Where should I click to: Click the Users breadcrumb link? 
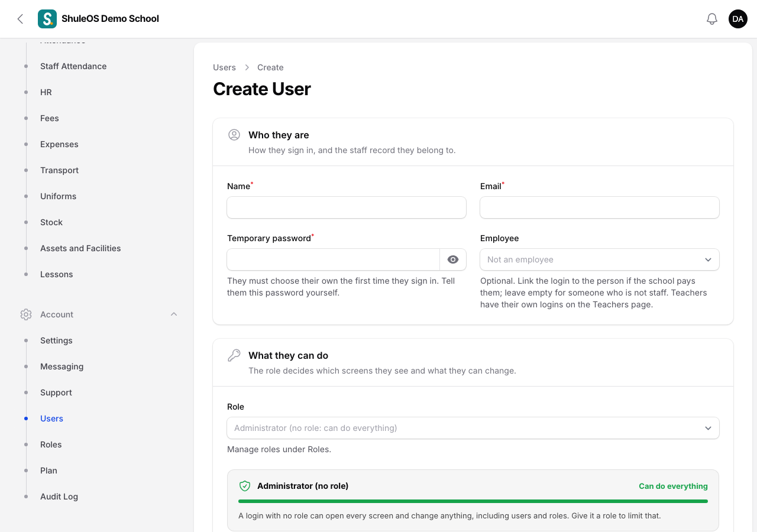tap(224, 67)
